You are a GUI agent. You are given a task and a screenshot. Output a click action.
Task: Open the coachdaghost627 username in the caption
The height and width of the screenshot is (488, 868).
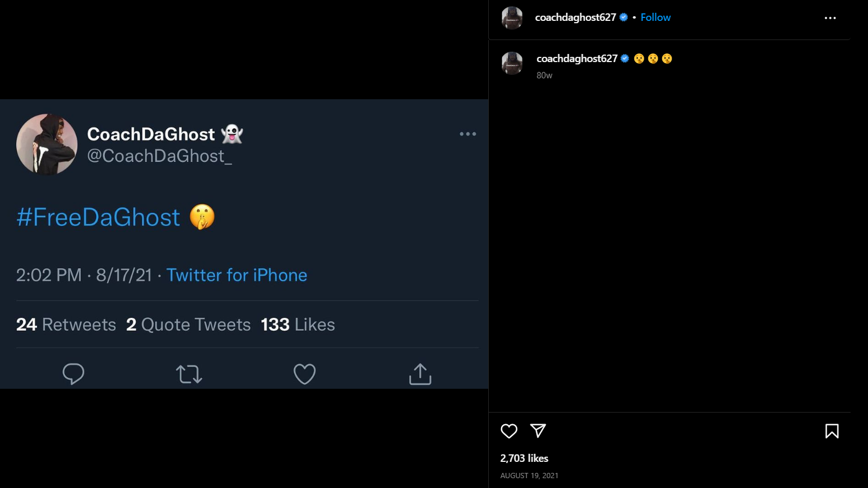pyautogui.click(x=577, y=59)
